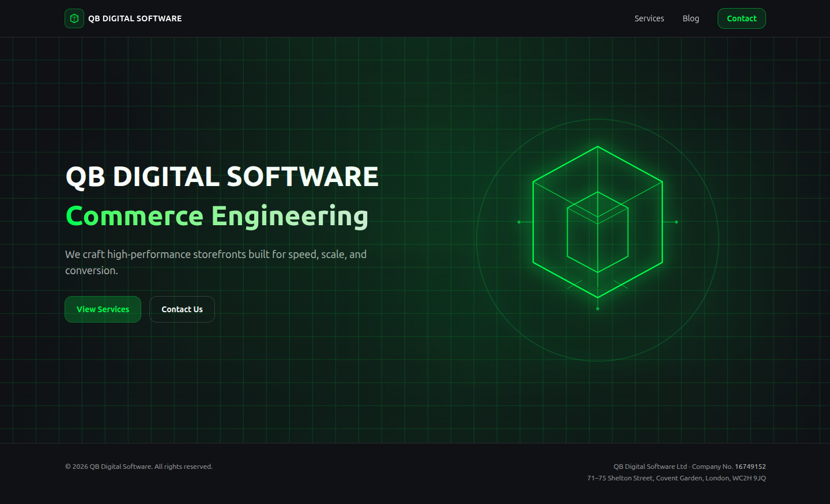Open the Services navigation item
The width and height of the screenshot is (830, 504).
point(649,18)
